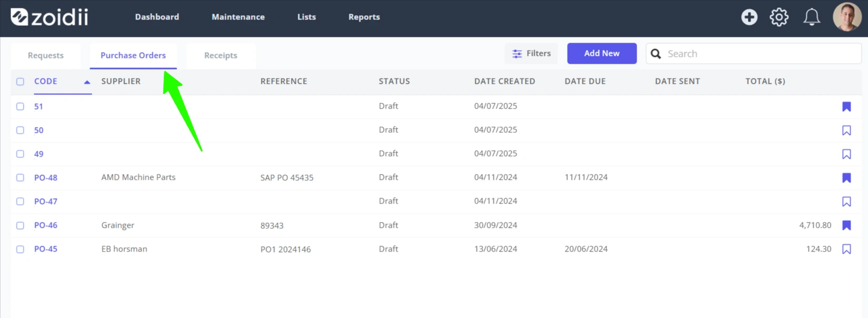Open notifications bell icon
The image size is (868, 318).
[812, 17]
